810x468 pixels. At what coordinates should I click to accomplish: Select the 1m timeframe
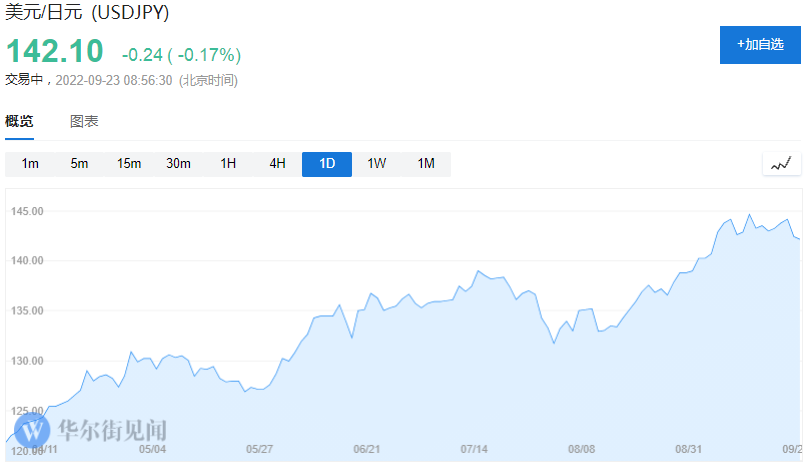pyautogui.click(x=30, y=164)
